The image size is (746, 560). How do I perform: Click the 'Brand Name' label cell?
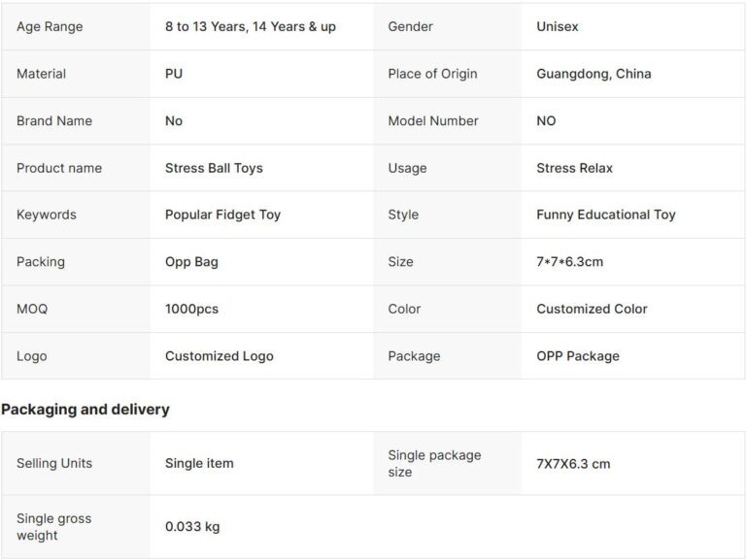click(54, 120)
